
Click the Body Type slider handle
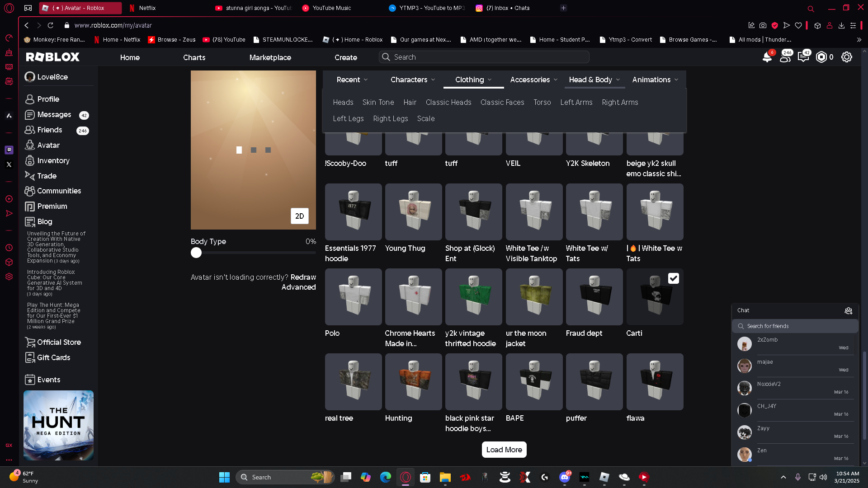pyautogui.click(x=196, y=253)
